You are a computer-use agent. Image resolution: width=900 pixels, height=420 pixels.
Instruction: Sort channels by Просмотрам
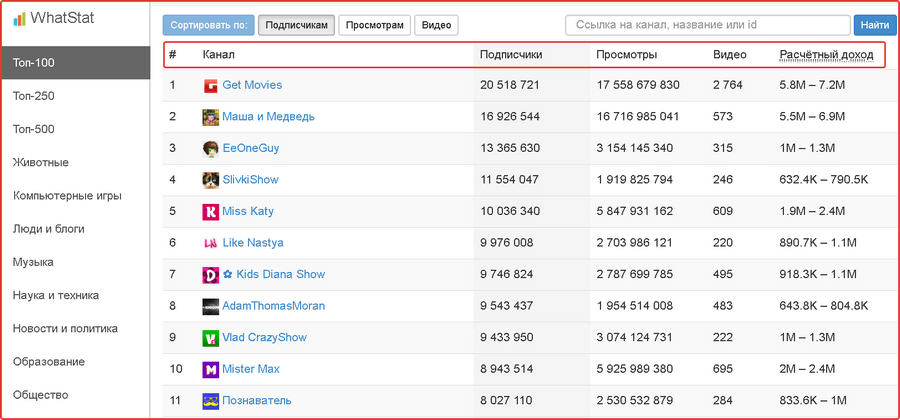pos(374,25)
